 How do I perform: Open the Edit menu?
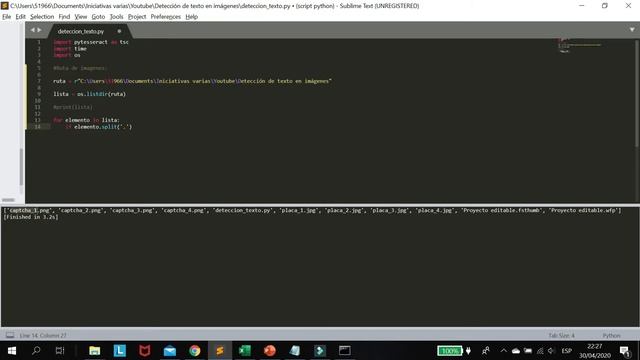[x=20, y=17]
